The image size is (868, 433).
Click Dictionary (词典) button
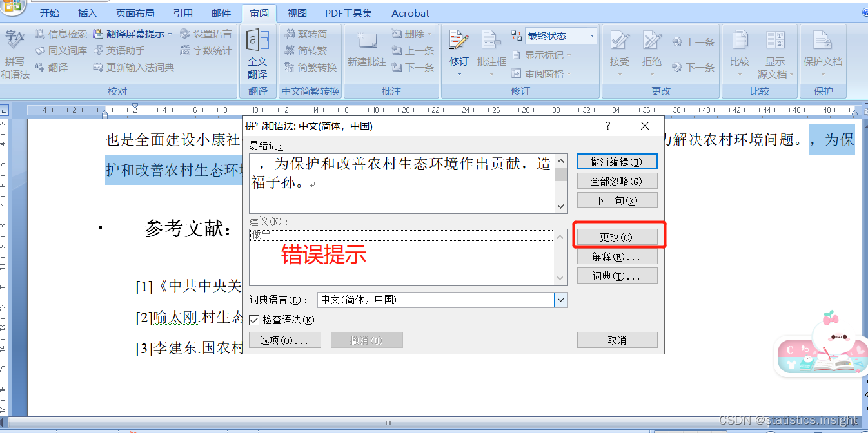pos(617,276)
